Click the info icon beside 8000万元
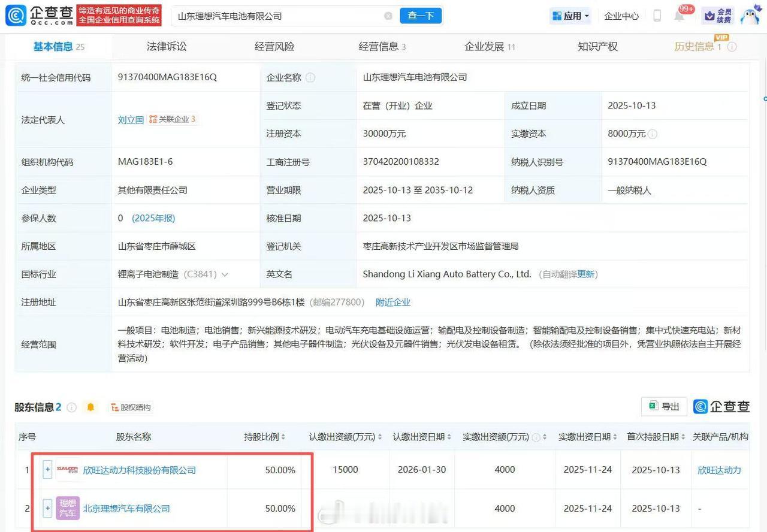Screen dimensions: 767x532 [x=653, y=134]
